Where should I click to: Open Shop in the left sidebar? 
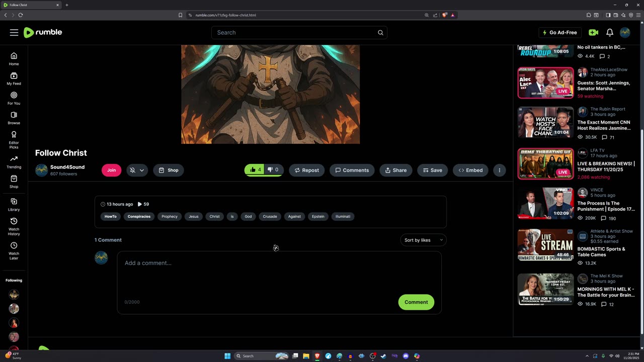[14, 182]
